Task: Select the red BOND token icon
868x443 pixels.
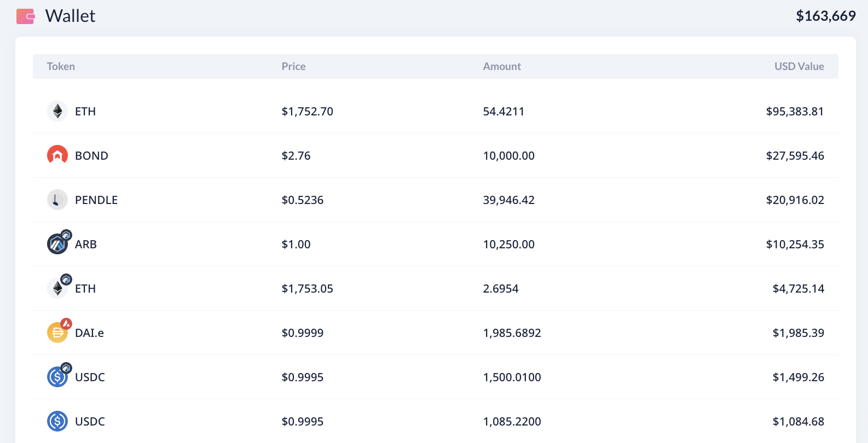Action: (x=57, y=156)
